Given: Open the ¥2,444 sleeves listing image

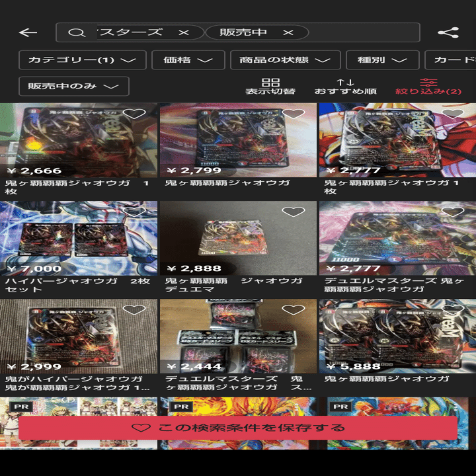Looking at the screenshot, I should coord(238,336).
